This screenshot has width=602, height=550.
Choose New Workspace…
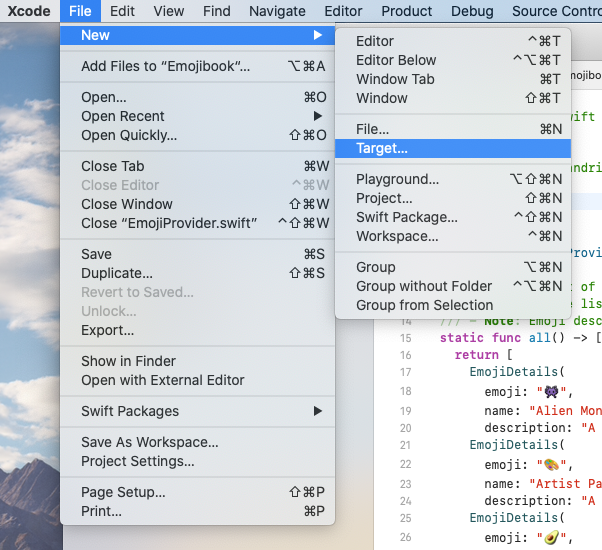tap(453, 236)
